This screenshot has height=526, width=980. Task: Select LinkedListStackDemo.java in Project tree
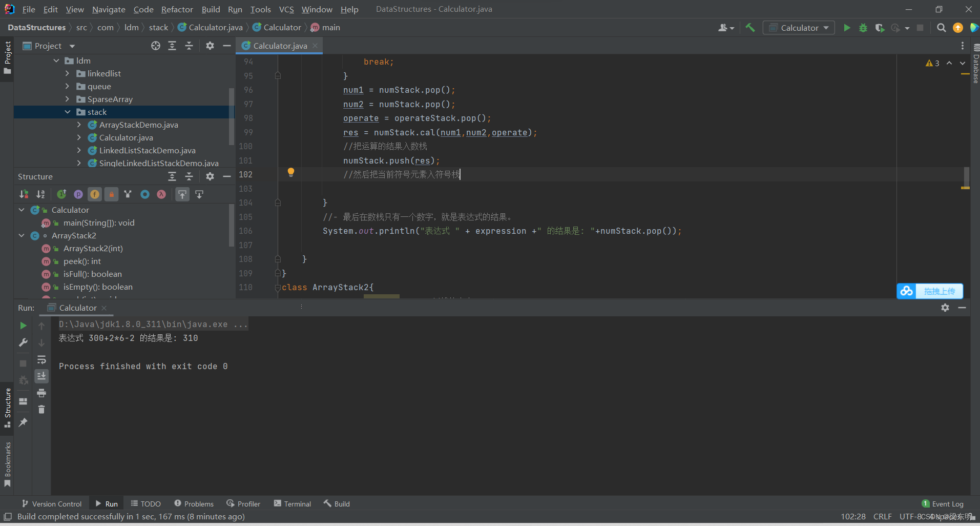(x=148, y=150)
